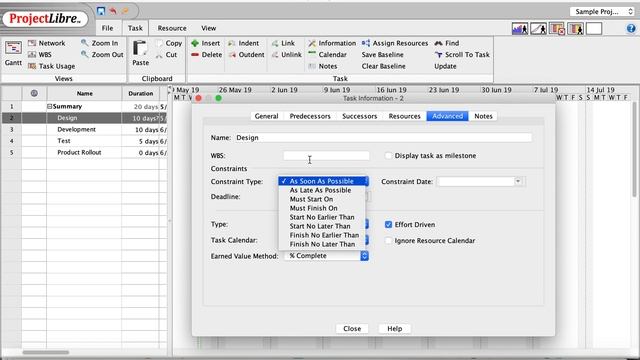This screenshot has height=360, width=640.
Task: Unlink the selected tasks
Action: (287, 54)
